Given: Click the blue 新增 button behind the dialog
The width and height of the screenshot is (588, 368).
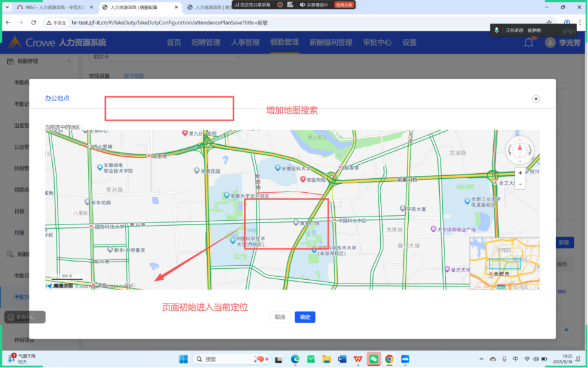Looking at the screenshot, I should [x=564, y=243].
